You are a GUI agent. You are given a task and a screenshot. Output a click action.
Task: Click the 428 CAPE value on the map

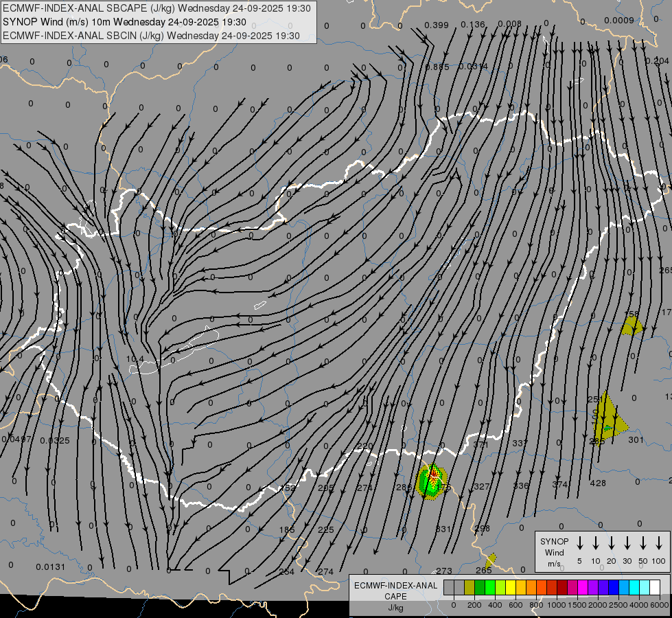point(598,483)
